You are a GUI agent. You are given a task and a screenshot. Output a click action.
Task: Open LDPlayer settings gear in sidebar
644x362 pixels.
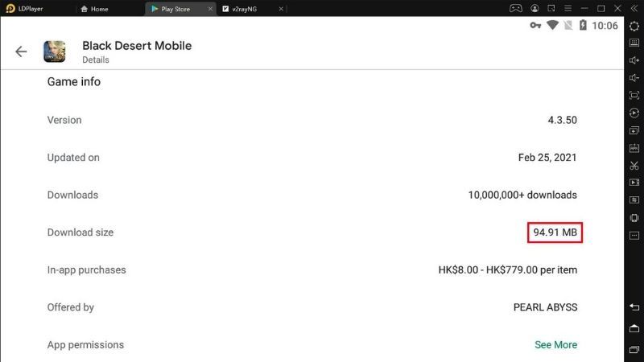click(x=634, y=26)
